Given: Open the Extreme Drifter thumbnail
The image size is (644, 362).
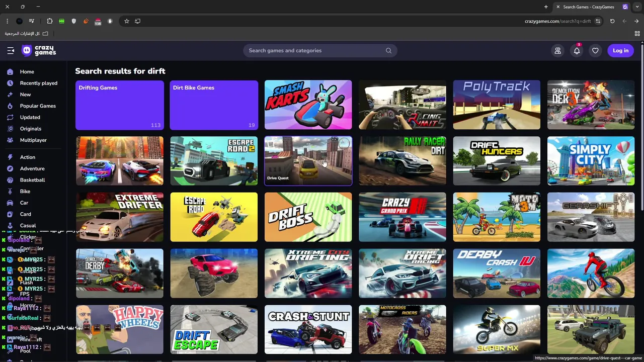Looking at the screenshot, I should coord(120,217).
